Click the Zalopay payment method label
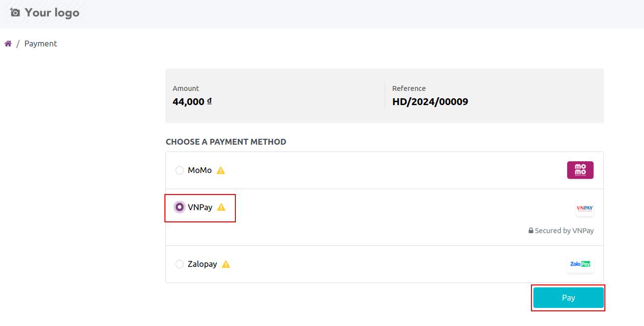644x326 pixels. (x=202, y=264)
